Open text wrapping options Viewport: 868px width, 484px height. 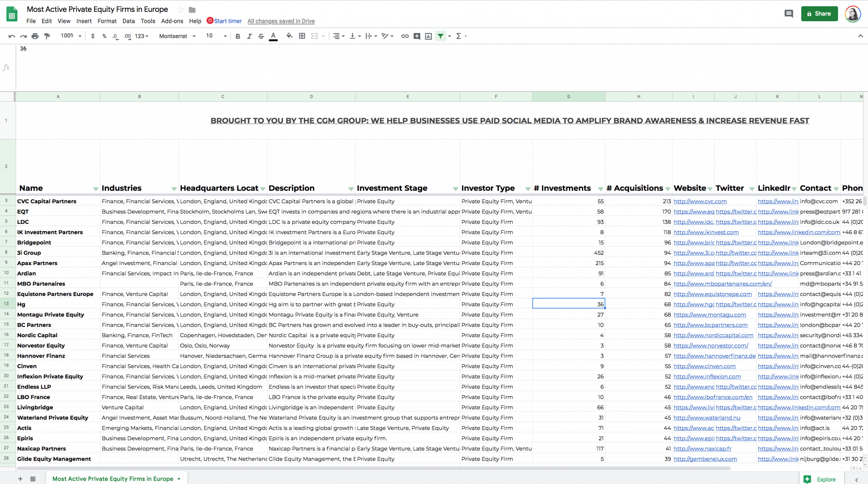tap(371, 36)
